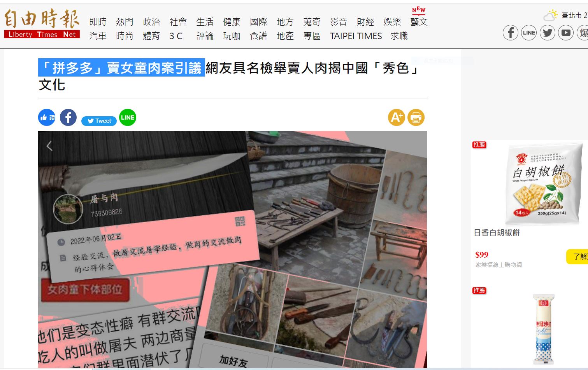Open the 求職 section
The height and width of the screenshot is (370, 588).
(399, 36)
